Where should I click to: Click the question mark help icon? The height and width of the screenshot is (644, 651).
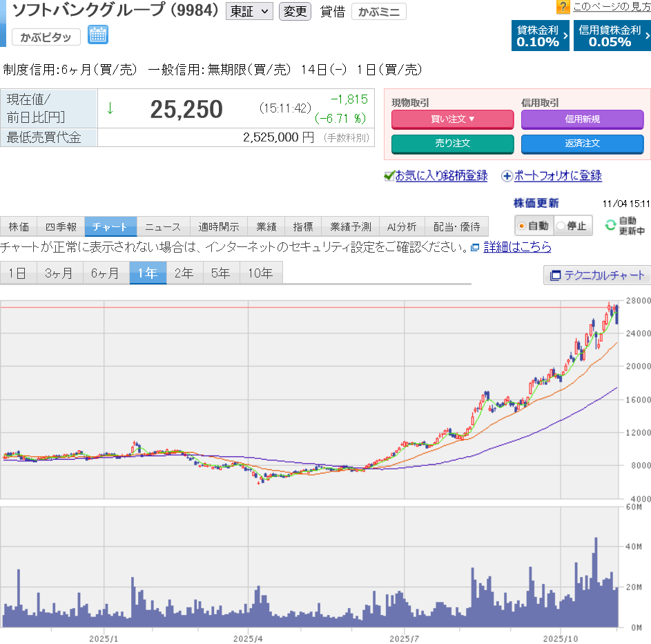(x=563, y=7)
